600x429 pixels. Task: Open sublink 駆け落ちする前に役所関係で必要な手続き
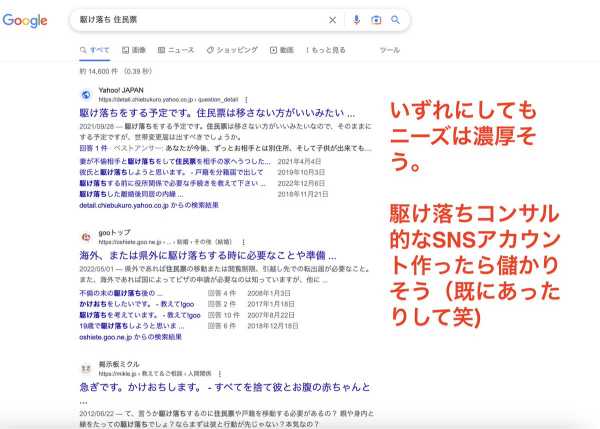(x=172, y=183)
